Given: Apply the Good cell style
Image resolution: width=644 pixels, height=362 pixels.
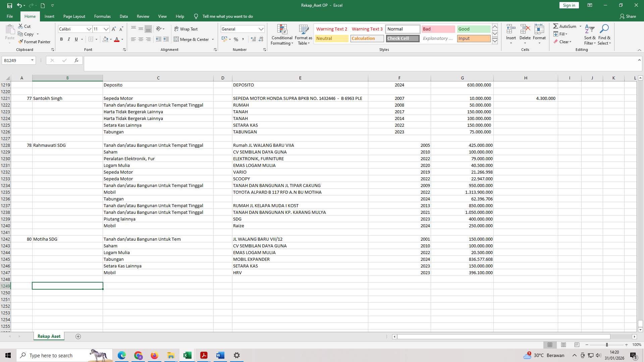Looking at the screenshot, I should pyautogui.click(x=473, y=29).
